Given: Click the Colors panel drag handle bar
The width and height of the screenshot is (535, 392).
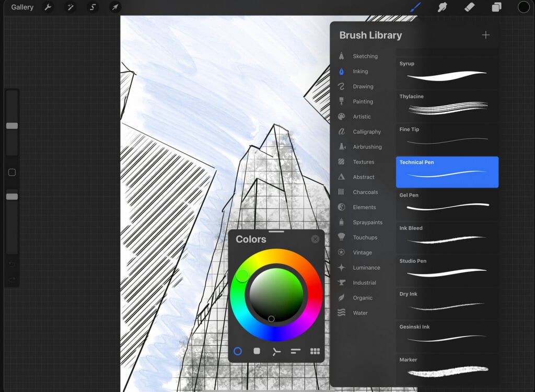Looking at the screenshot, I should pos(276,232).
